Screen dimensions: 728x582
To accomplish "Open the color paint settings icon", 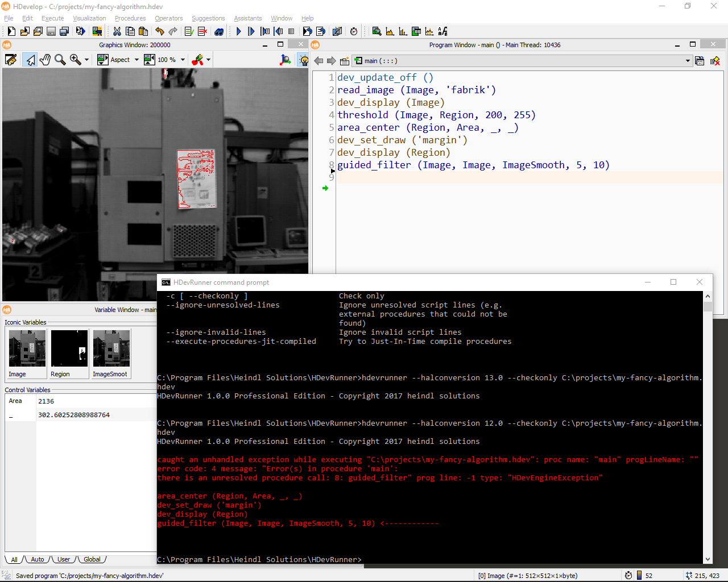I will (198, 60).
